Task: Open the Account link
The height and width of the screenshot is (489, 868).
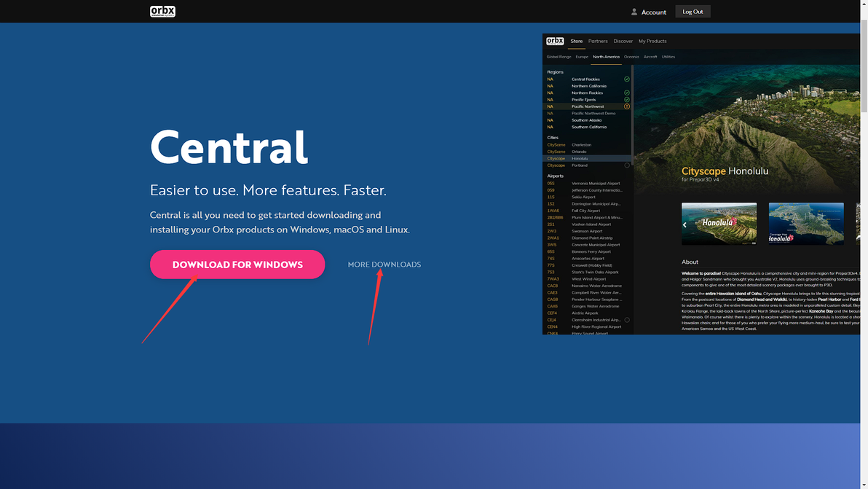Action: click(x=653, y=12)
